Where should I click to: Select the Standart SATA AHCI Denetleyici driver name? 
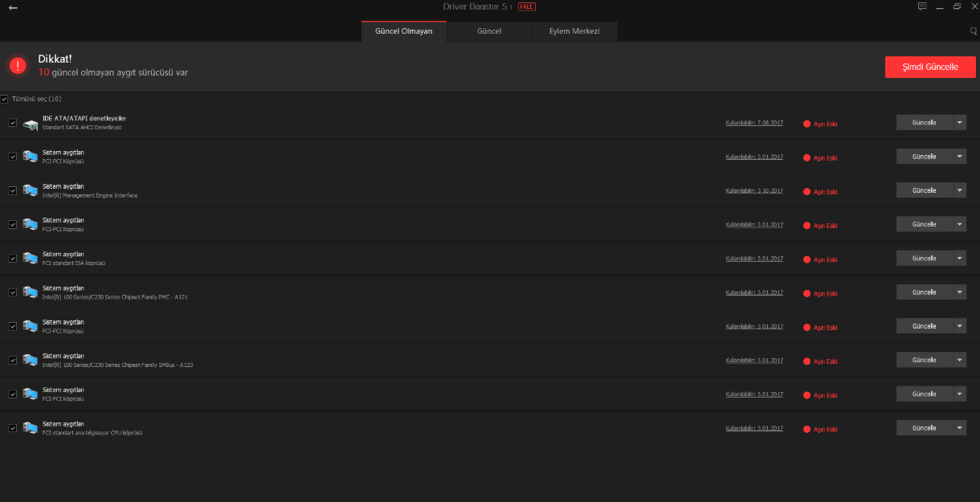point(82,128)
